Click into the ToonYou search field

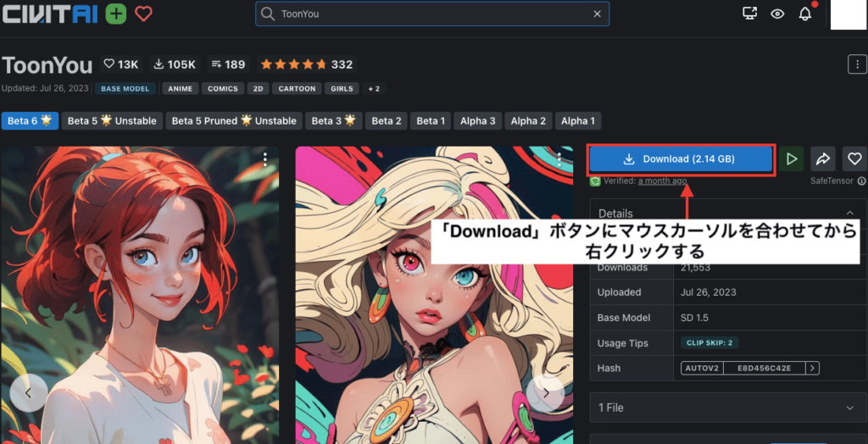(x=432, y=14)
